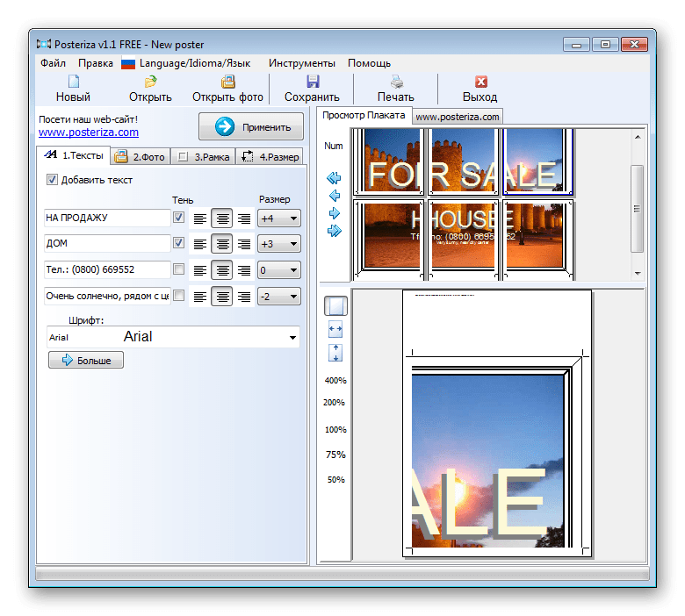Enable shadow for the Тел.: (0800) 669552 line

click(x=179, y=269)
